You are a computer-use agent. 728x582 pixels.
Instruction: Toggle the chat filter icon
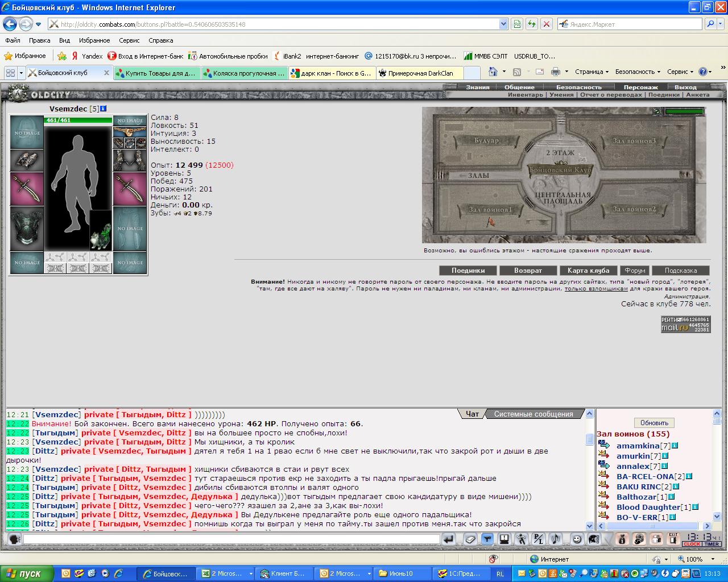click(487, 539)
